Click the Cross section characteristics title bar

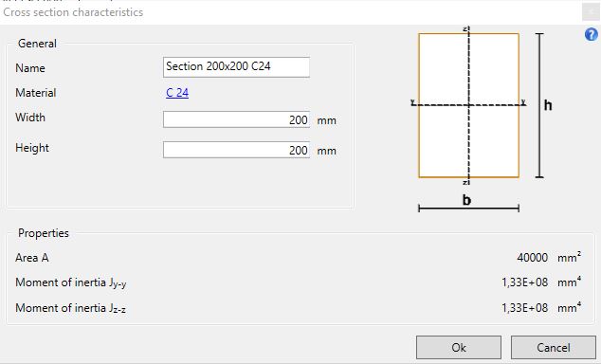[x=291, y=12]
